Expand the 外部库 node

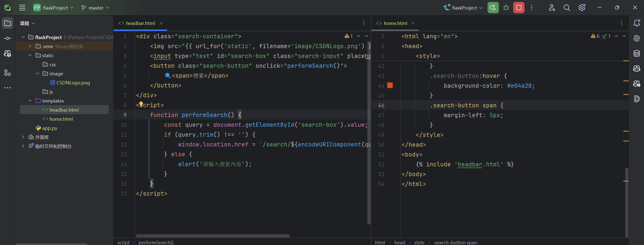pyautogui.click(x=23, y=137)
